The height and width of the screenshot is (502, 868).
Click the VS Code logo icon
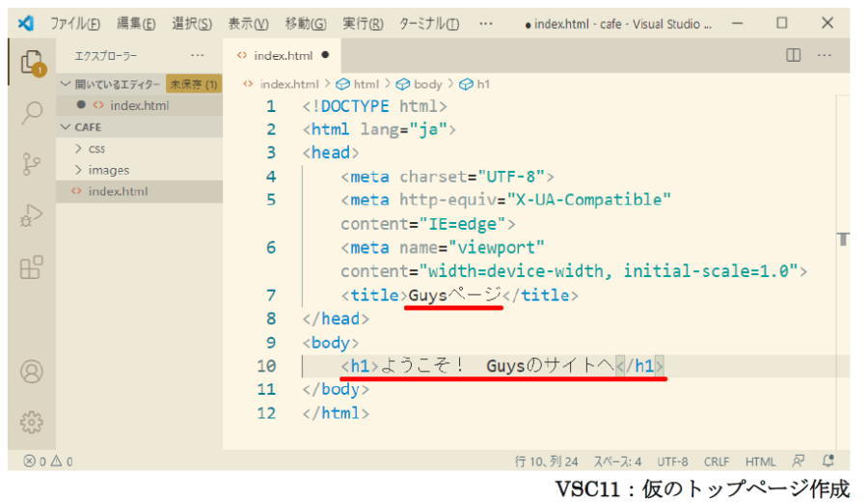pos(25,23)
